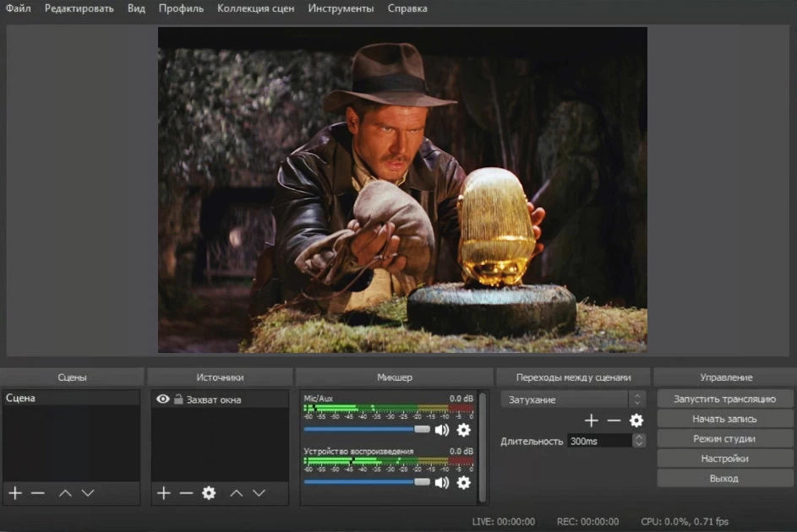Remove scene transition with minus icon
This screenshot has width=797, height=532.
(x=614, y=421)
